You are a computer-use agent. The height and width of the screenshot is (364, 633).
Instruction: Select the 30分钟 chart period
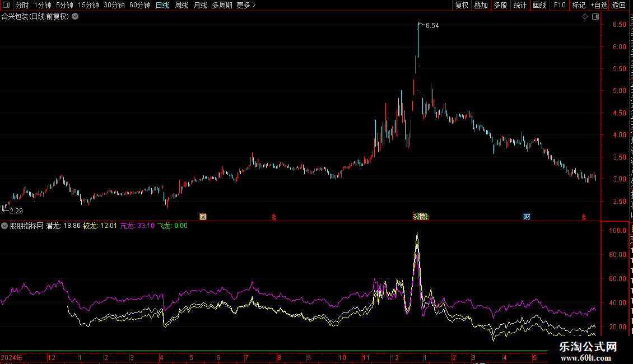(x=114, y=5)
